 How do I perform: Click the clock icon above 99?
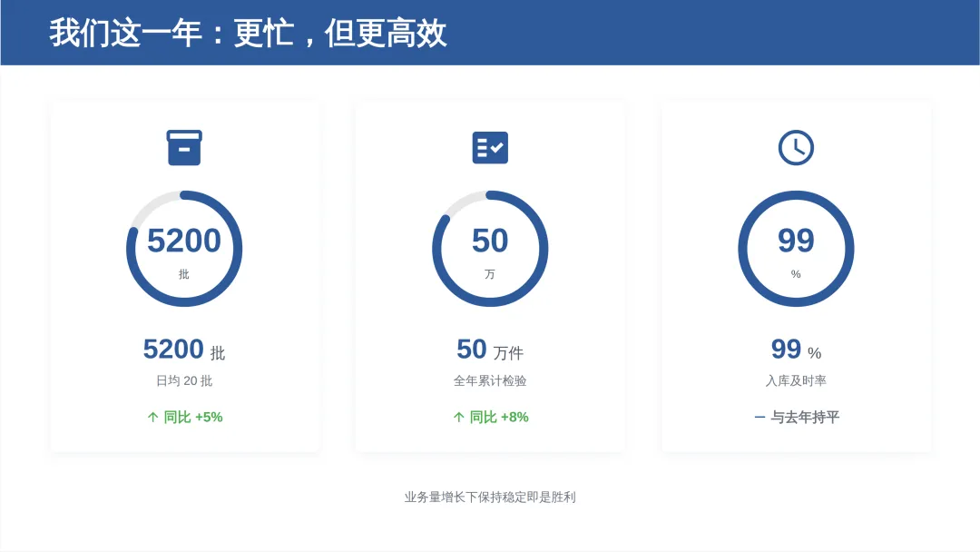click(x=796, y=148)
